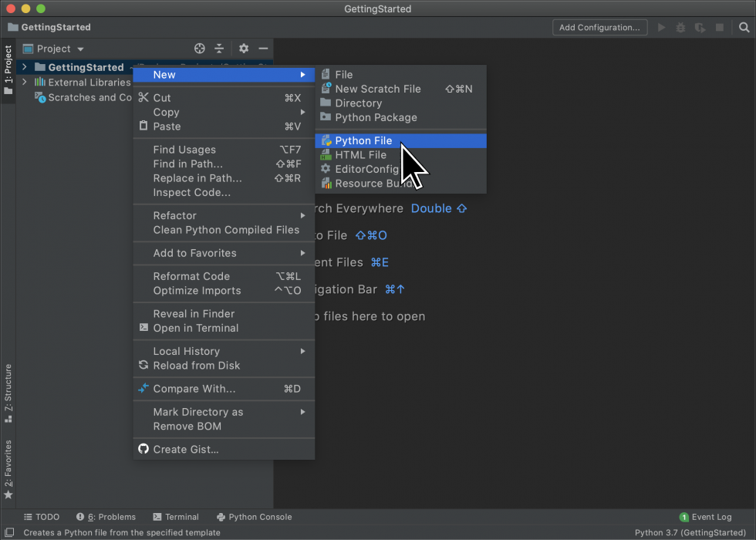The image size is (756, 540).
Task: Open the Structure tool window
Action: click(x=8, y=390)
